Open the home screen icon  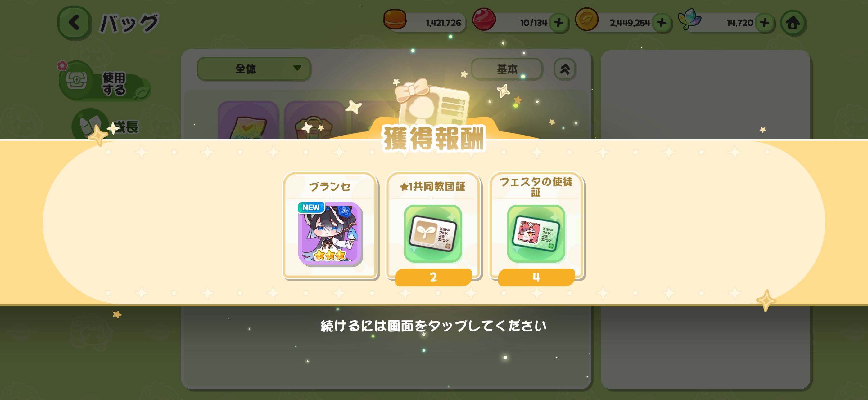[x=793, y=23]
